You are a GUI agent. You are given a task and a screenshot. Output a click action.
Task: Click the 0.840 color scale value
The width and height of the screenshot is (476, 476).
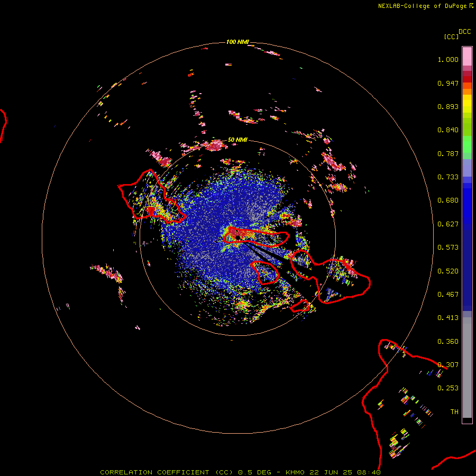click(448, 130)
